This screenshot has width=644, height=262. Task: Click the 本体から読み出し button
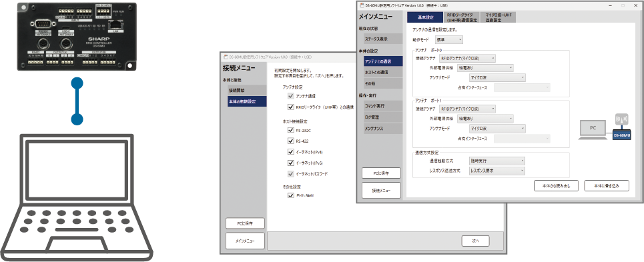[556, 185]
